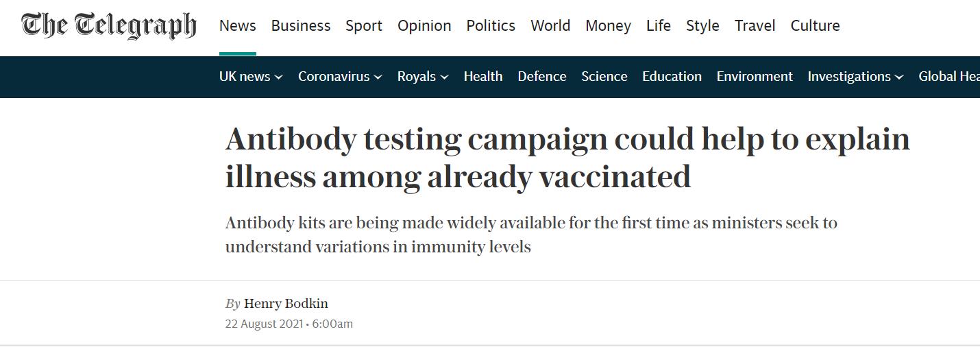Viewport: 980px width, 347px height.
Task: Navigate to Politics section
Action: click(491, 26)
